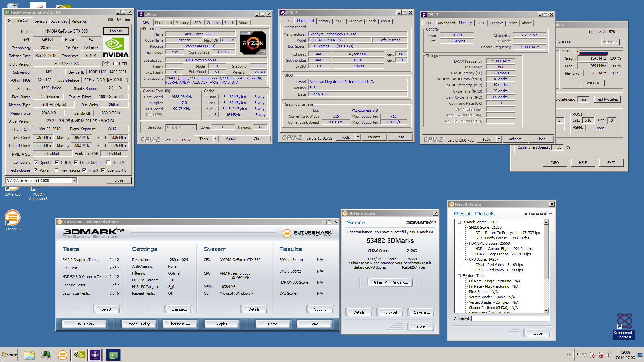Open the Start menu

point(9,355)
